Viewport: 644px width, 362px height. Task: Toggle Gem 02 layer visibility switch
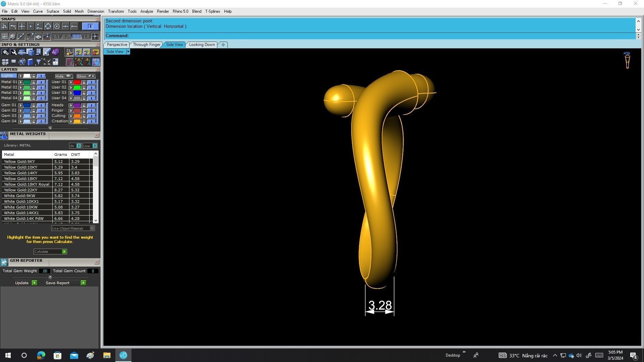[41, 111]
